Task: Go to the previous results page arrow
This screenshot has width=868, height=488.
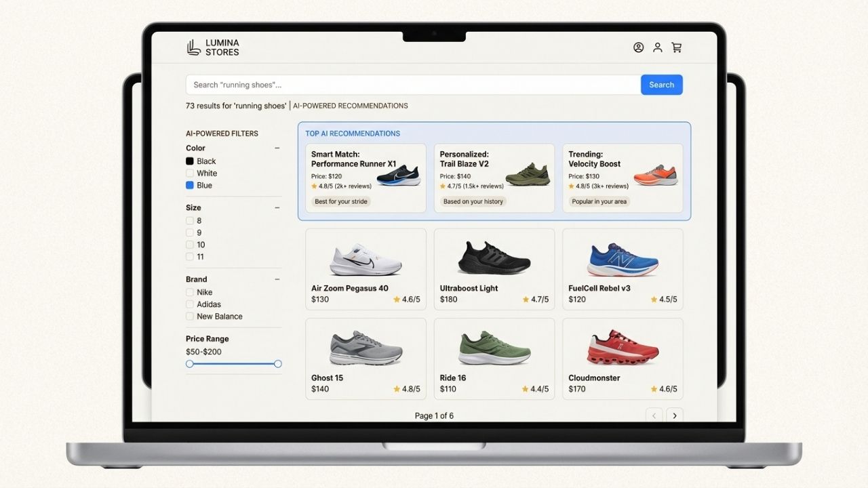Action: pos(654,415)
